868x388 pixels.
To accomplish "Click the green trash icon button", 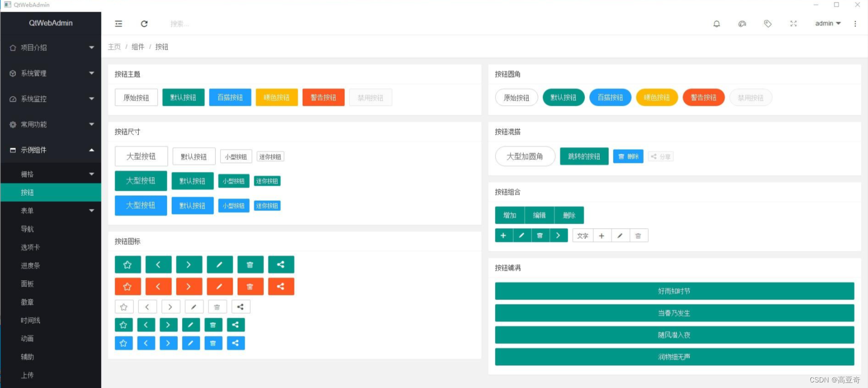I will (250, 265).
